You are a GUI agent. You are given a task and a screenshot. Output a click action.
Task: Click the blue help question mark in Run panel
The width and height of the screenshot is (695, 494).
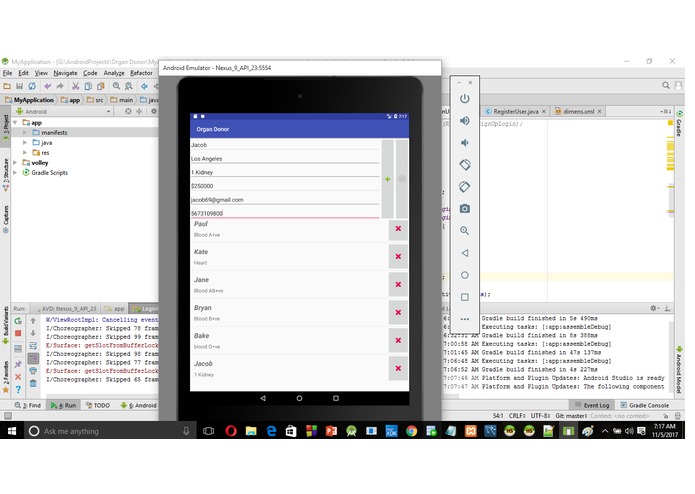coord(18,389)
